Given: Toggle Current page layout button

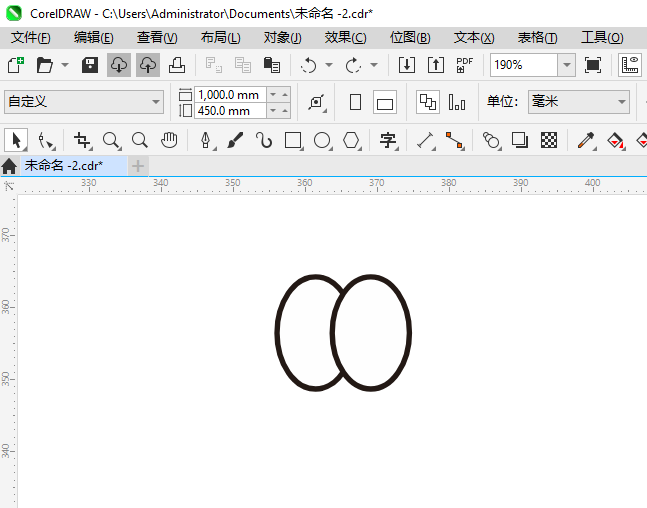Looking at the screenshot, I should pyautogui.click(x=457, y=102).
